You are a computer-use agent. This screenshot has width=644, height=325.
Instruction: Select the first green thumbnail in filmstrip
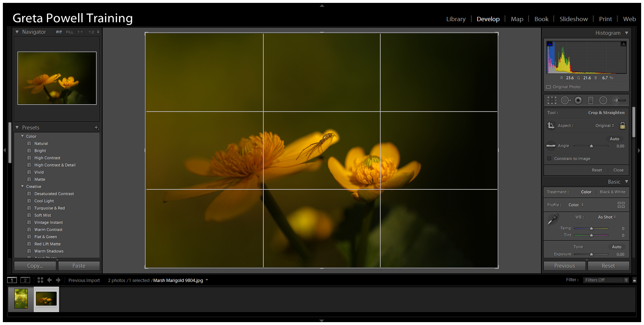pos(21,299)
